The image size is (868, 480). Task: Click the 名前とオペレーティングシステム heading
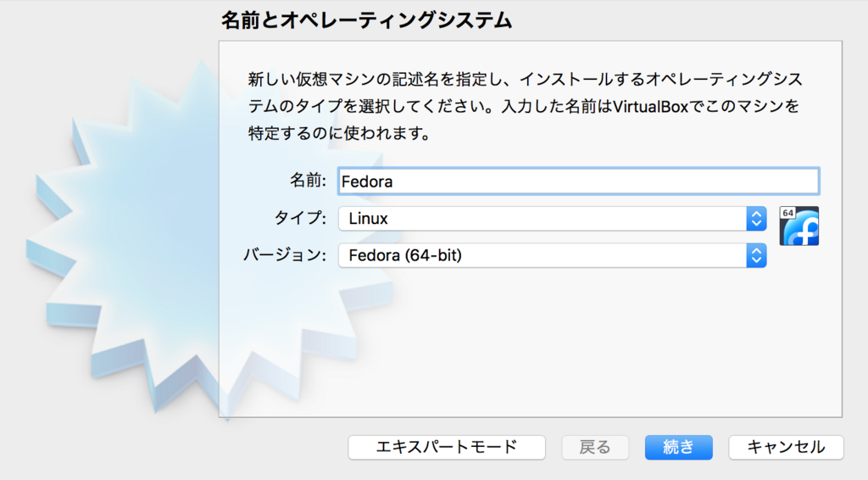(366, 20)
